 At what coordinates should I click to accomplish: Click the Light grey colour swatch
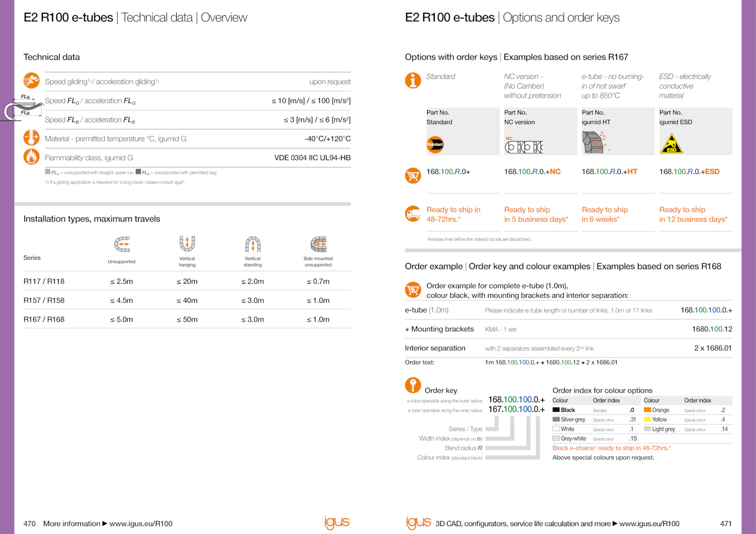click(647, 429)
